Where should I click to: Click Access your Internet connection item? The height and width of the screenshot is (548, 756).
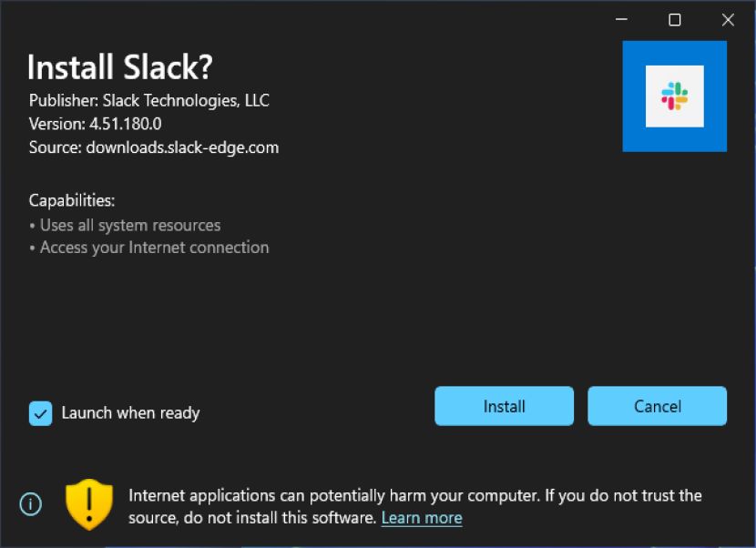click(x=149, y=248)
